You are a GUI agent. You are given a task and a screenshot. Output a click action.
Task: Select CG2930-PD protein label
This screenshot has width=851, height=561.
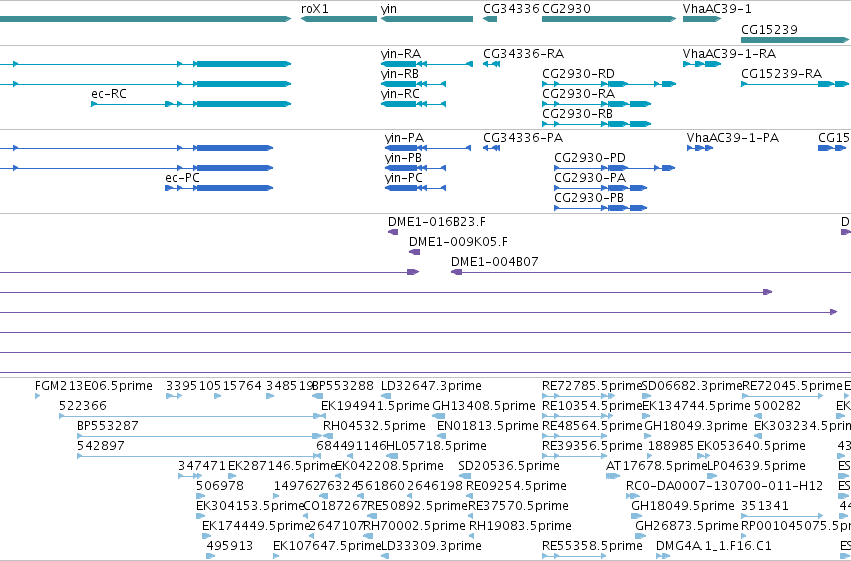point(590,158)
